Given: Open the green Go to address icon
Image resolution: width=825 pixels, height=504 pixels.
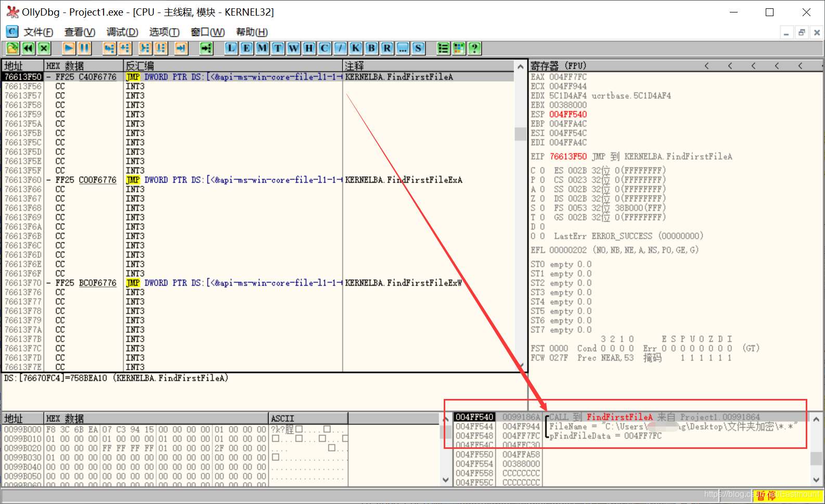Looking at the screenshot, I should (x=207, y=48).
